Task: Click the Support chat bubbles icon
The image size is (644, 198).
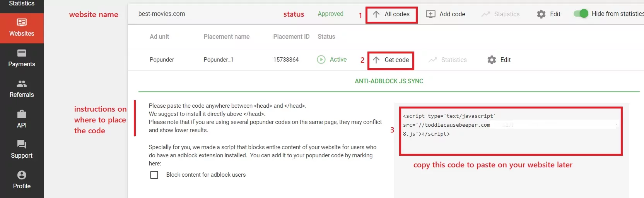Action: [x=22, y=145]
